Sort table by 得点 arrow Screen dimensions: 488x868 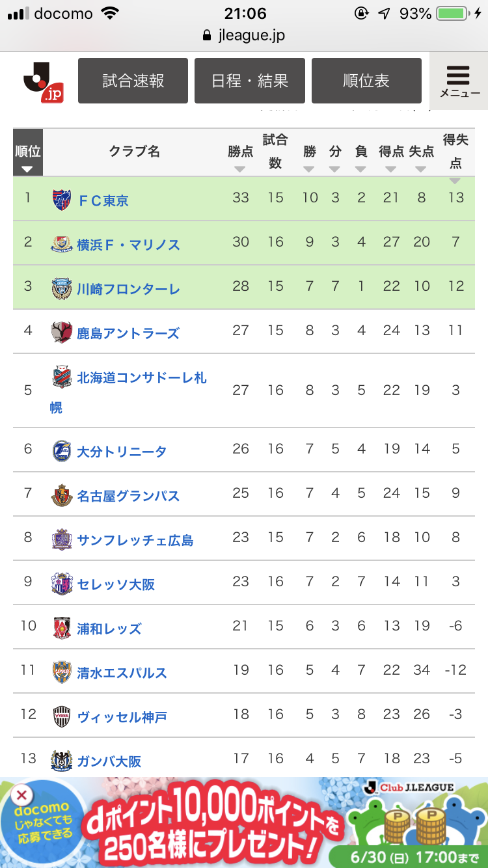pyautogui.click(x=390, y=169)
